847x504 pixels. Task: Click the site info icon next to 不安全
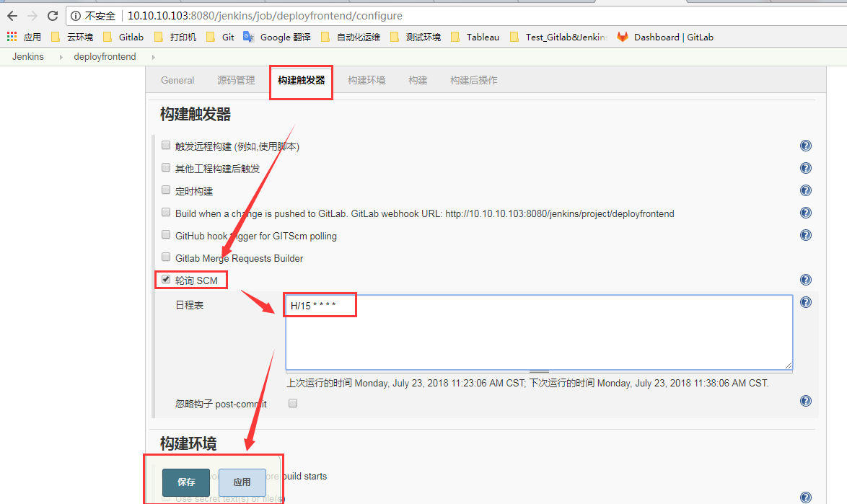76,16
